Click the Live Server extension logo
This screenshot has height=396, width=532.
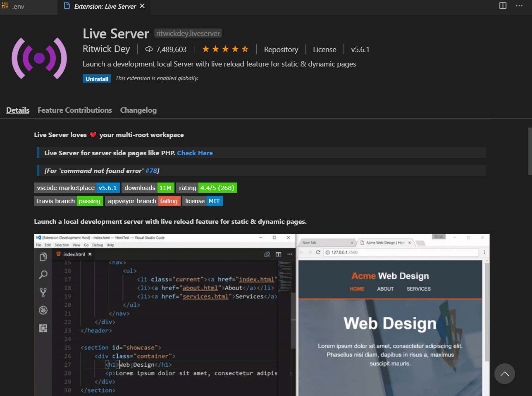(x=39, y=58)
